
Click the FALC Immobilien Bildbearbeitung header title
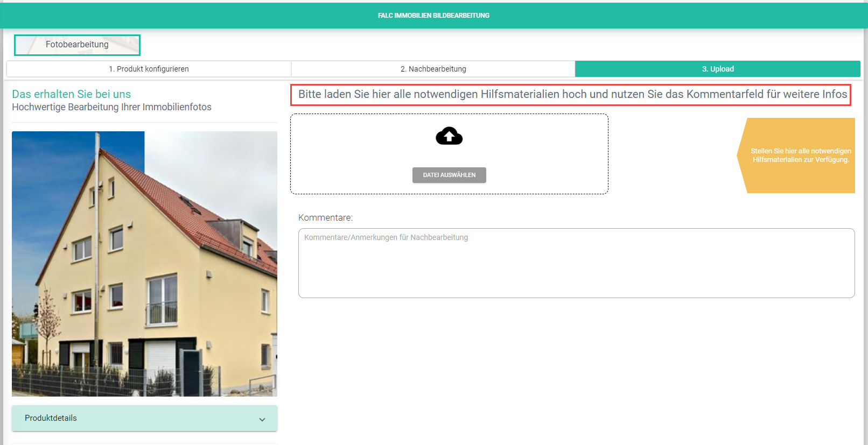pyautogui.click(x=433, y=16)
